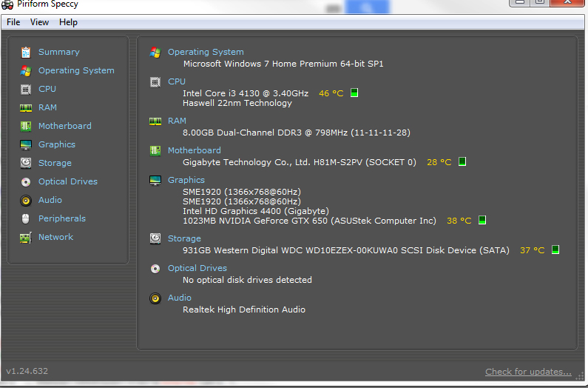
Task: Click the motherboard temperature value 28 °C
Action: point(439,162)
